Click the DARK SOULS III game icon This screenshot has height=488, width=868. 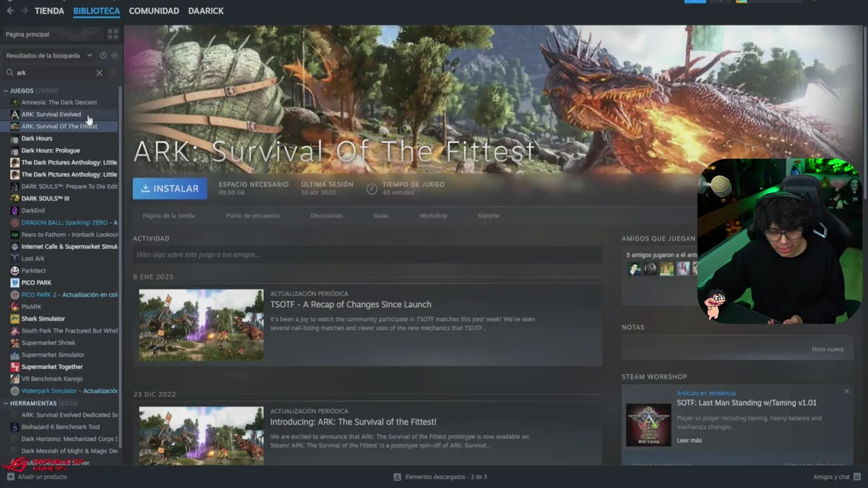[x=15, y=199]
